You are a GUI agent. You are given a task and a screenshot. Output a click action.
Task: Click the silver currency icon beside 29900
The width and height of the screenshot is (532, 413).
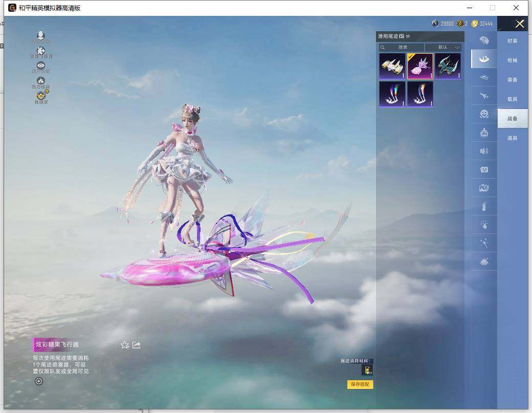point(435,24)
